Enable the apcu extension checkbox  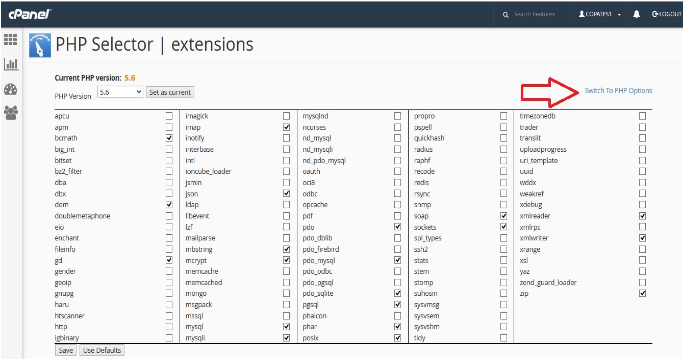169,116
